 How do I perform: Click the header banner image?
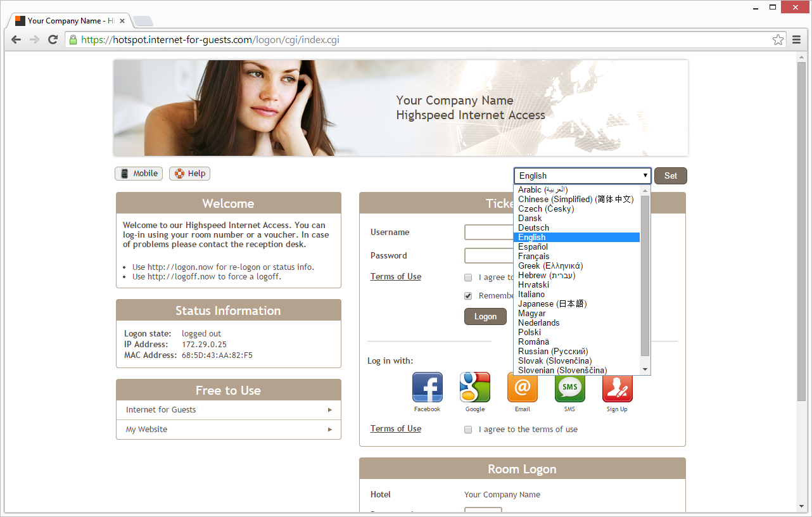pyautogui.click(x=401, y=108)
